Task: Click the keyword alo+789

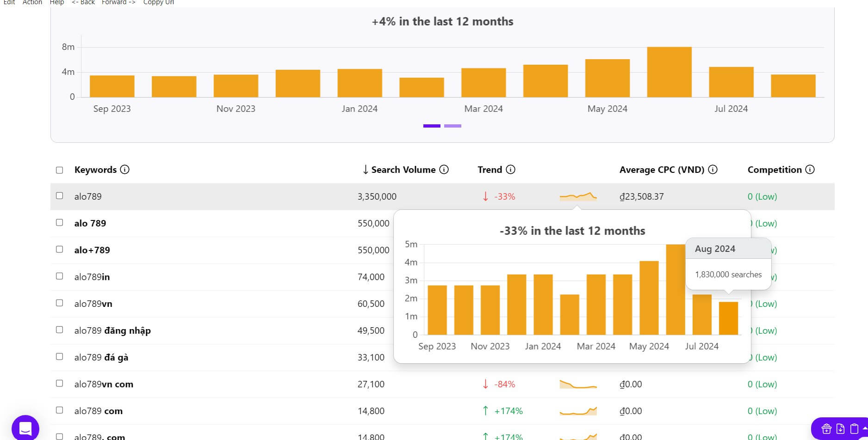Action: tap(92, 250)
